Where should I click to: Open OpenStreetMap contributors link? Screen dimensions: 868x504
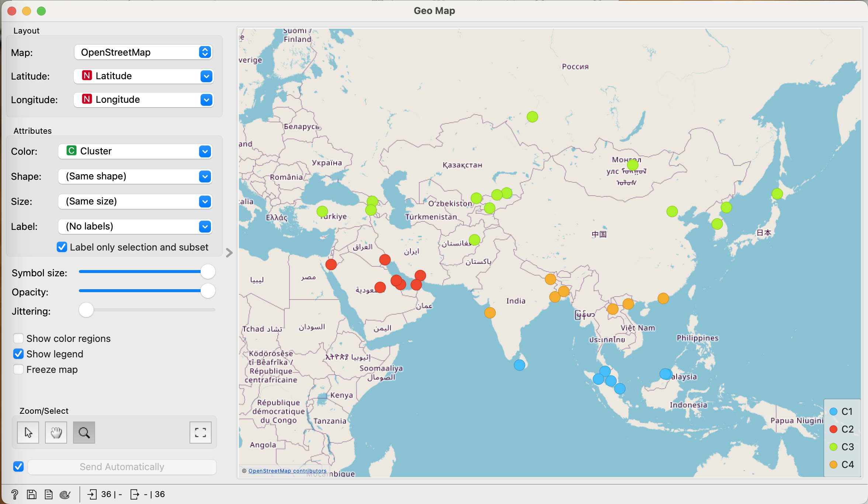(287, 471)
